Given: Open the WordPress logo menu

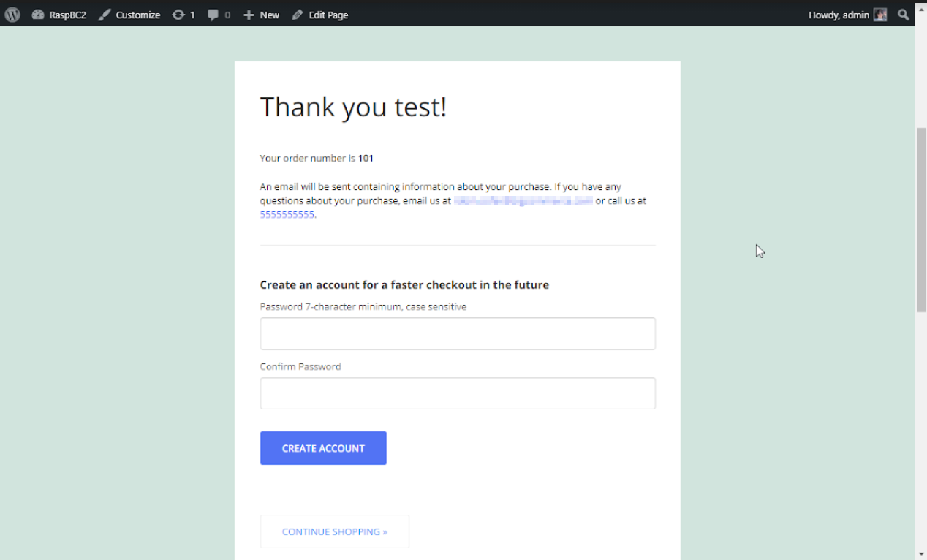Looking at the screenshot, I should [12, 15].
